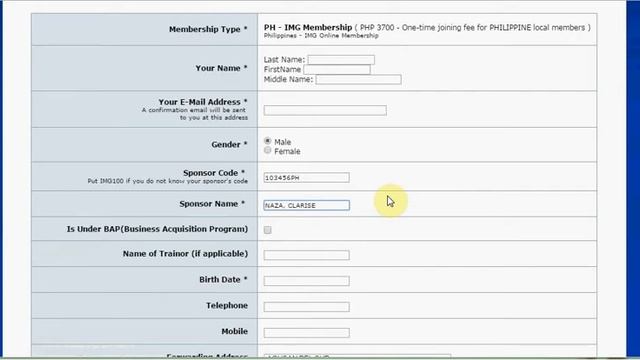Click the 'Put IMG100 if you do not know' hint
Screen dimensions: 640x360
168,181
